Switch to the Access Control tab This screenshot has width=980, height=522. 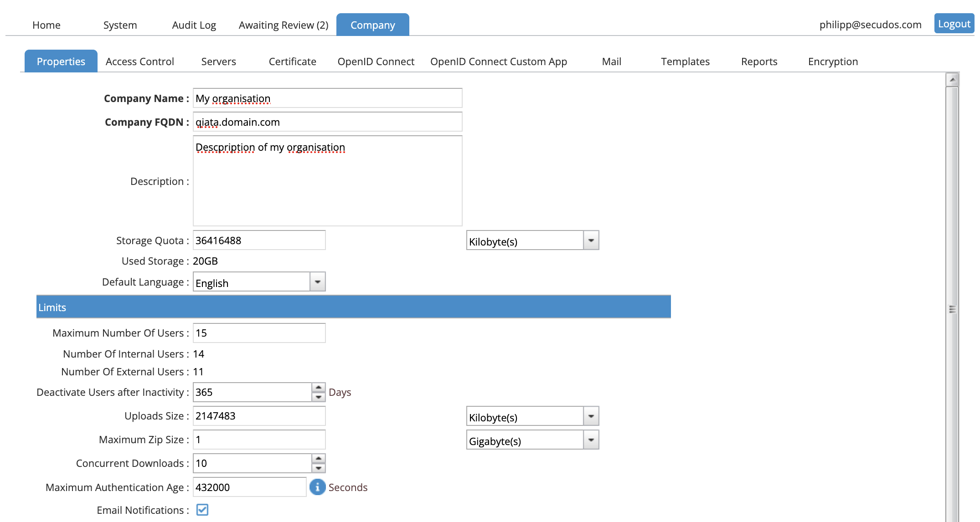coord(139,61)
